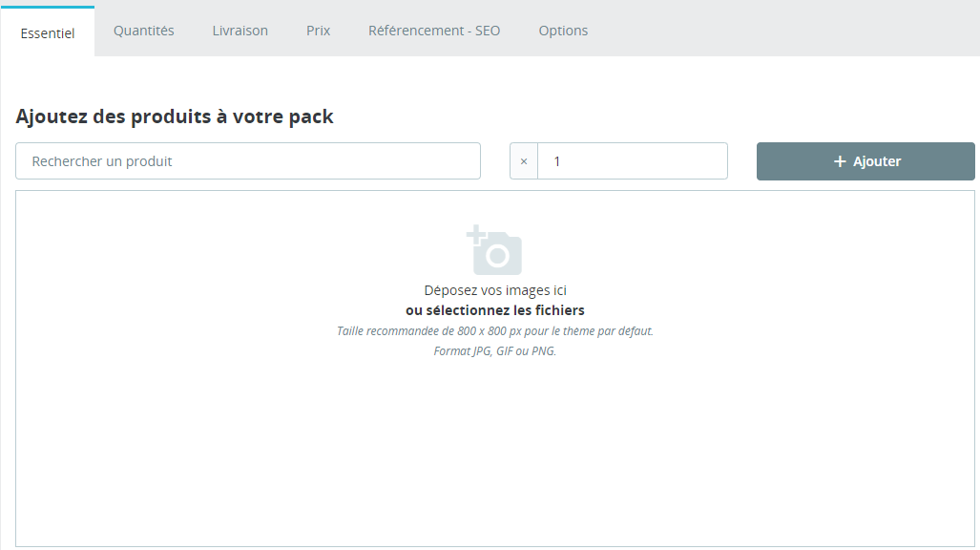
Task: Open the Livraison tab
Action: (240, 31)
